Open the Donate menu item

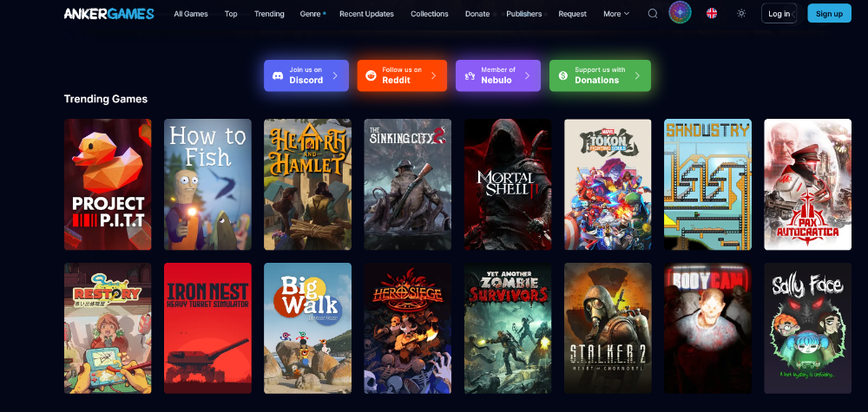click(x=477, y=14)
